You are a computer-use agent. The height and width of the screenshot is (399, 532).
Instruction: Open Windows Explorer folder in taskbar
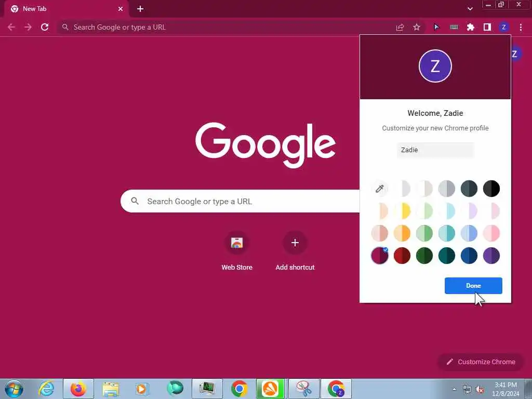pos(111,389)
